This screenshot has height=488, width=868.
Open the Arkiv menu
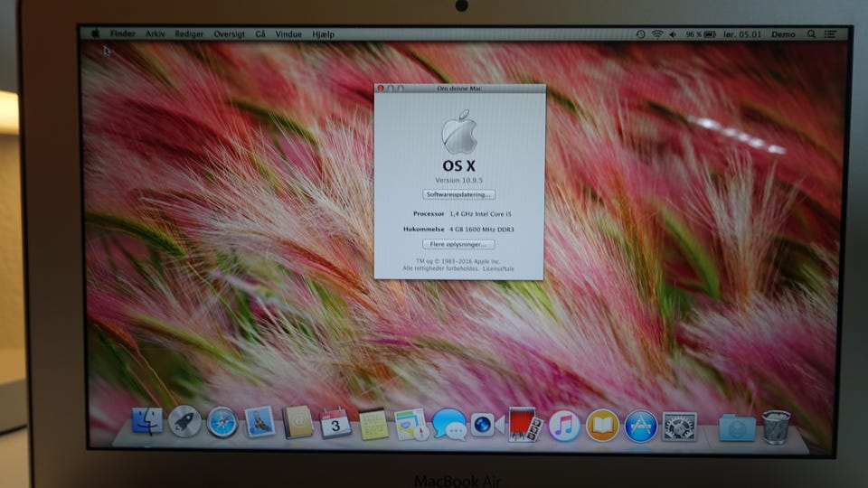155,33
